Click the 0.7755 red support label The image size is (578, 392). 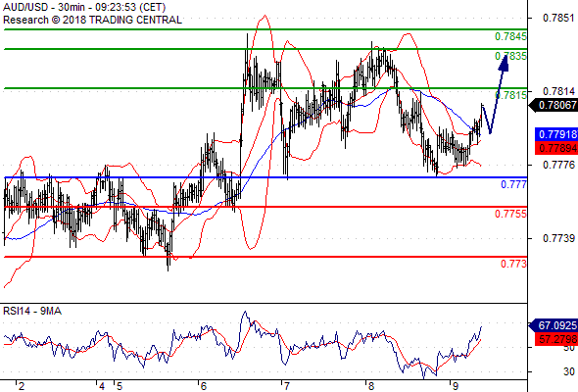[x=510, y=214]
